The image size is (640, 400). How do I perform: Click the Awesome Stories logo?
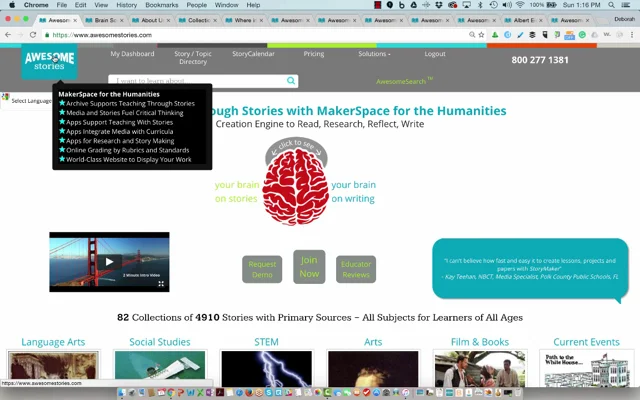49,61
